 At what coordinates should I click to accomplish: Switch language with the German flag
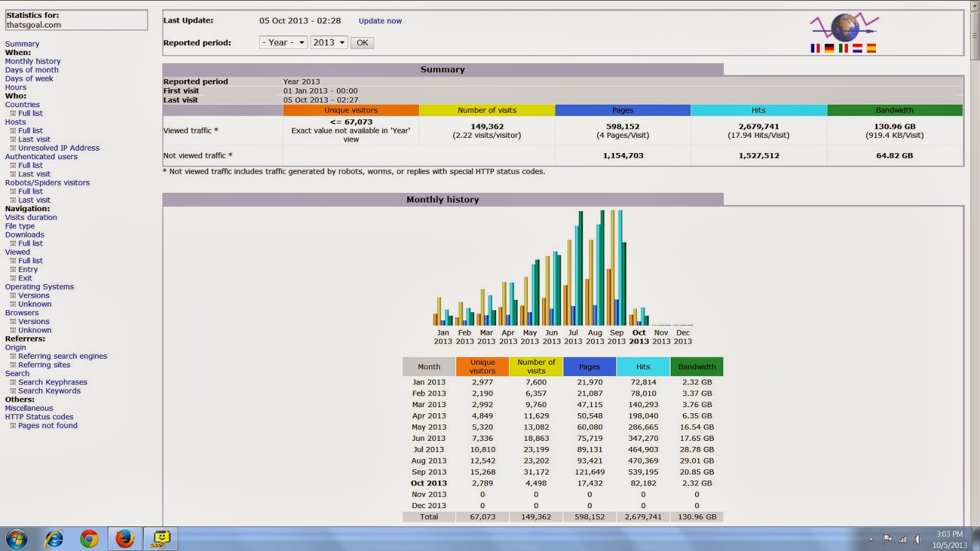[829, 48]
